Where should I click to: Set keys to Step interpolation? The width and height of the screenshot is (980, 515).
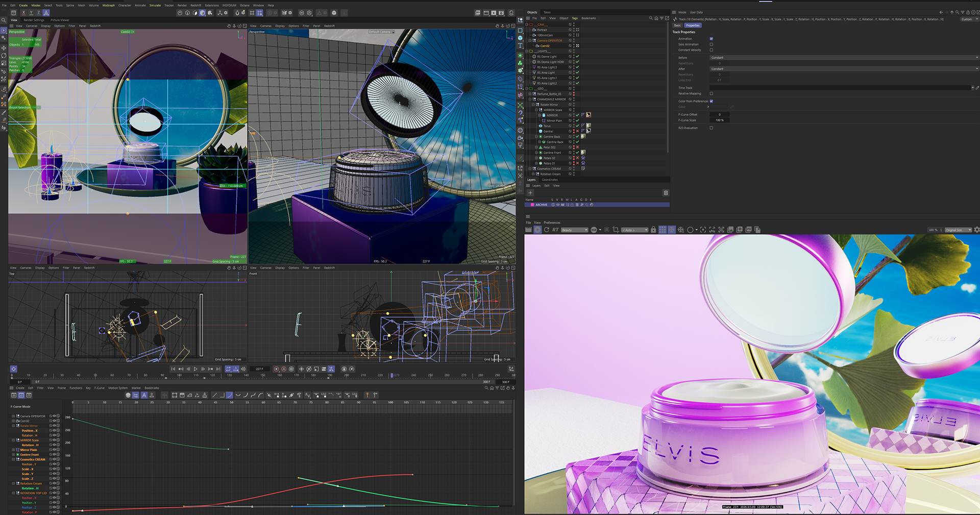pyautogui.click(x=222, y=395)
